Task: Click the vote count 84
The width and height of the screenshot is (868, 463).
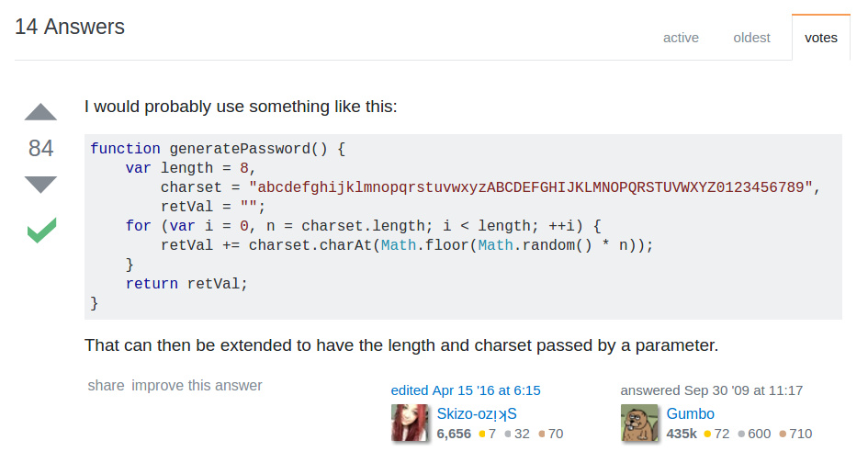Action: point(40,148)
